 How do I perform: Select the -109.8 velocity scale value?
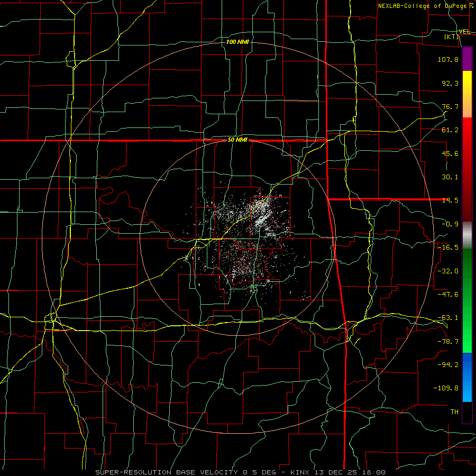pyautogui.click(x=446, y=388)
